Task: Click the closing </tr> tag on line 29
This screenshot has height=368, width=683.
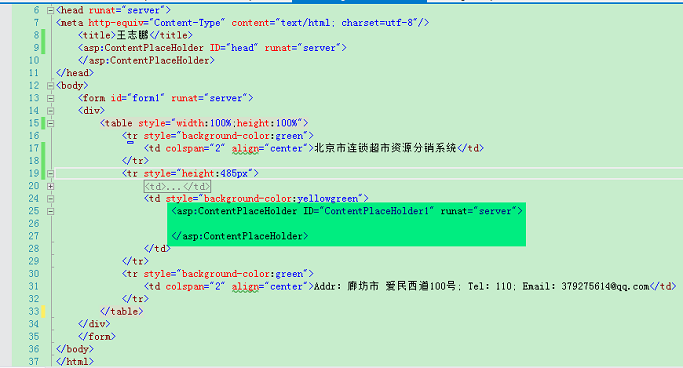Action: point(135,261)
